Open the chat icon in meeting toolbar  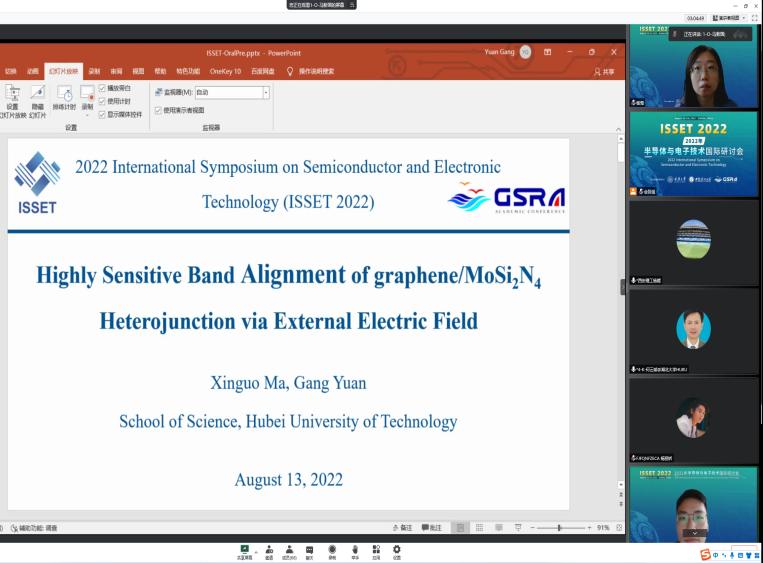point(309,550)
